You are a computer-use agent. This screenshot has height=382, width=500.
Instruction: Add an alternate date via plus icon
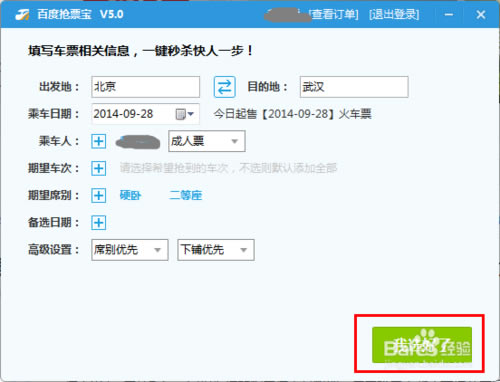point(99,223)
